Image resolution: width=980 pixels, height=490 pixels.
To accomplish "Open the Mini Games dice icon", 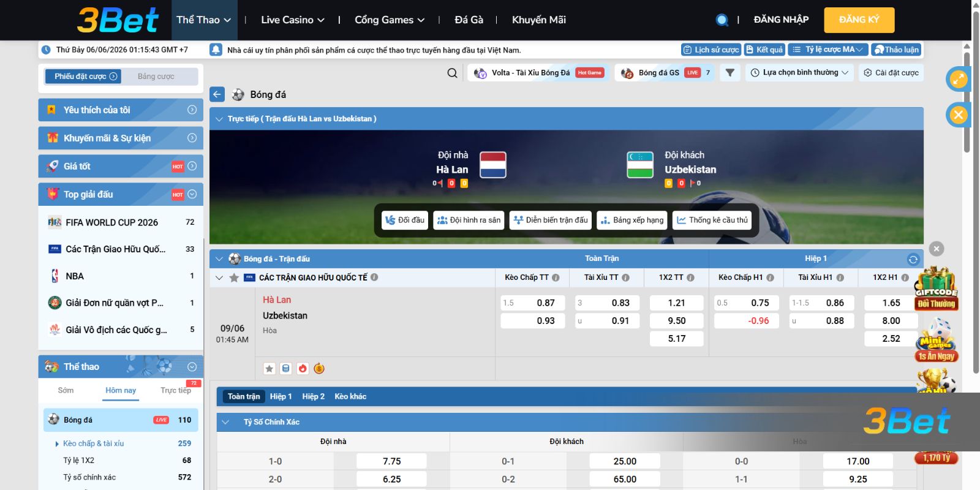I will tap(936, 340).
